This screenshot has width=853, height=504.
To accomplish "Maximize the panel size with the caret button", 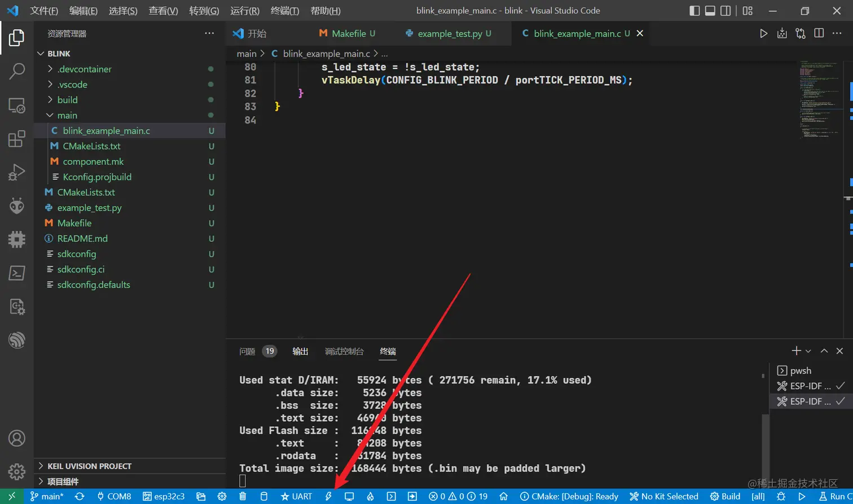I will 824,351.
